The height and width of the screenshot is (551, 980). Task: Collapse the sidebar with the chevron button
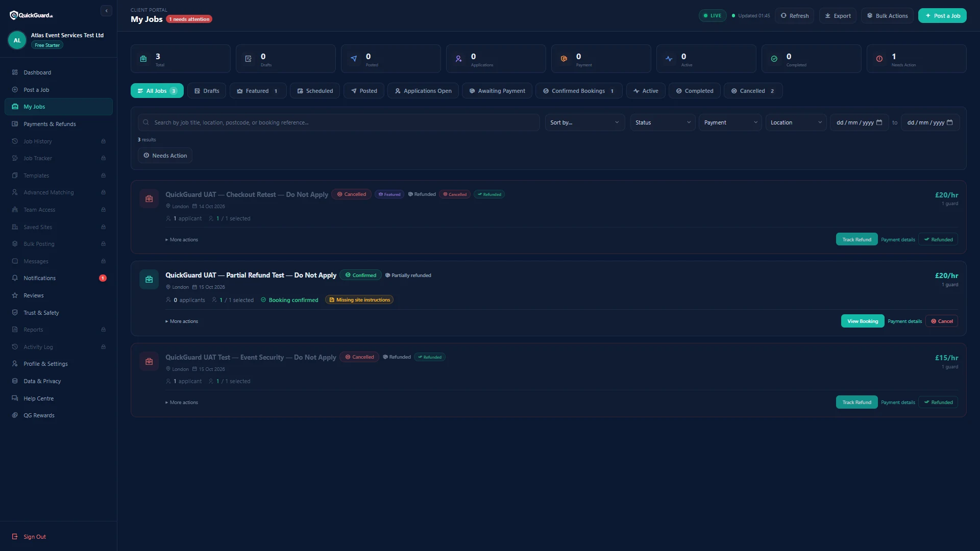coord(106,11)
